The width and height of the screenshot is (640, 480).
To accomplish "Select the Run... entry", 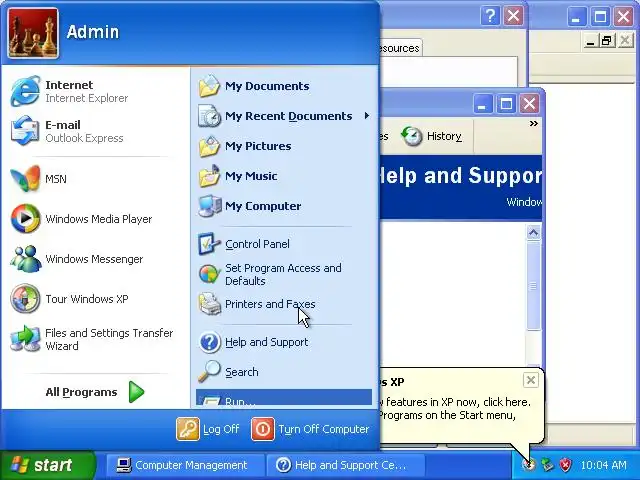I will [284, 398].
